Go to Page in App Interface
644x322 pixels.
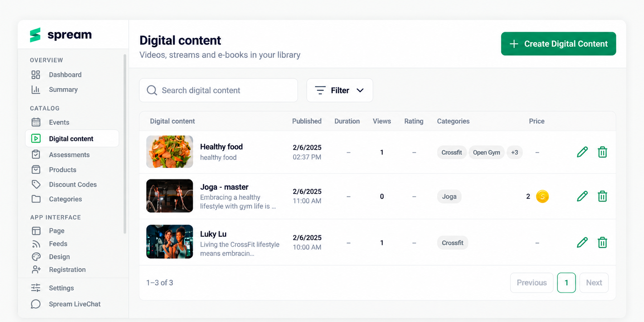coord(57,231)
